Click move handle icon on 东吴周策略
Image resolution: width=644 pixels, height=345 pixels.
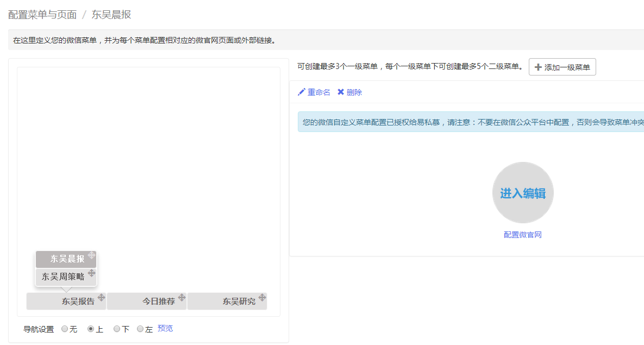click(x=92, y=273)
